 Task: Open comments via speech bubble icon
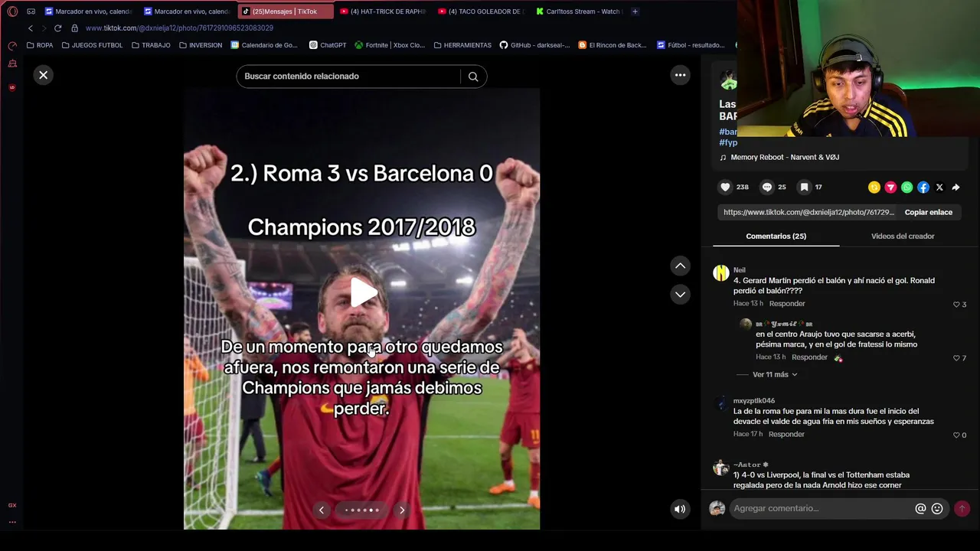767,187
